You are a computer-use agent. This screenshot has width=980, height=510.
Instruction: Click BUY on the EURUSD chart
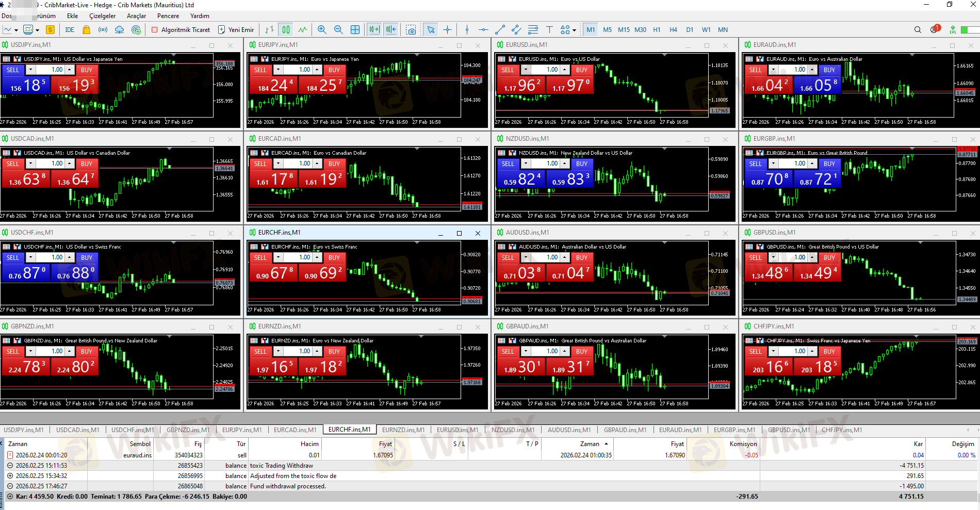(x=582, y=70)
